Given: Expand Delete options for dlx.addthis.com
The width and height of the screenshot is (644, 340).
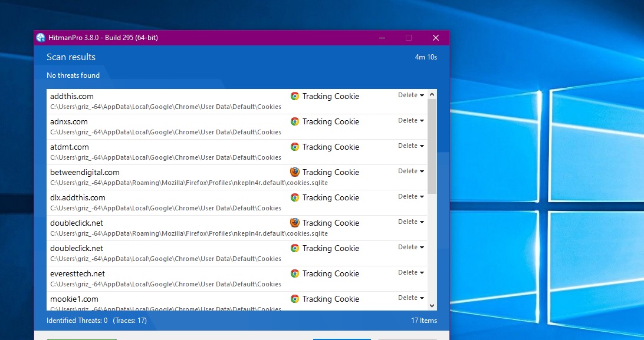Looking at the screenshot, I should click(410, 196).
